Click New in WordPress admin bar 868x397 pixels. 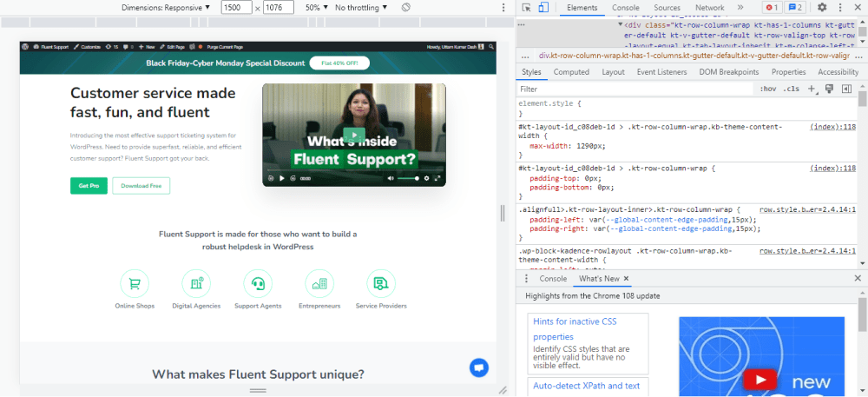(x=148, y=47)
